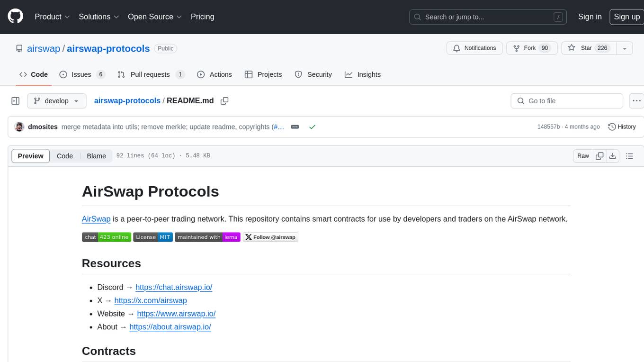
Task: View the commit status check mark
Action: coord(312,127)
